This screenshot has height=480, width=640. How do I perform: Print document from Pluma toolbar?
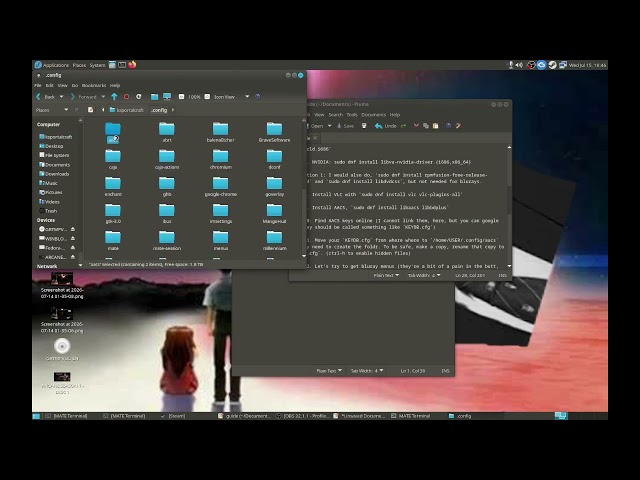[x=364, y=126]
